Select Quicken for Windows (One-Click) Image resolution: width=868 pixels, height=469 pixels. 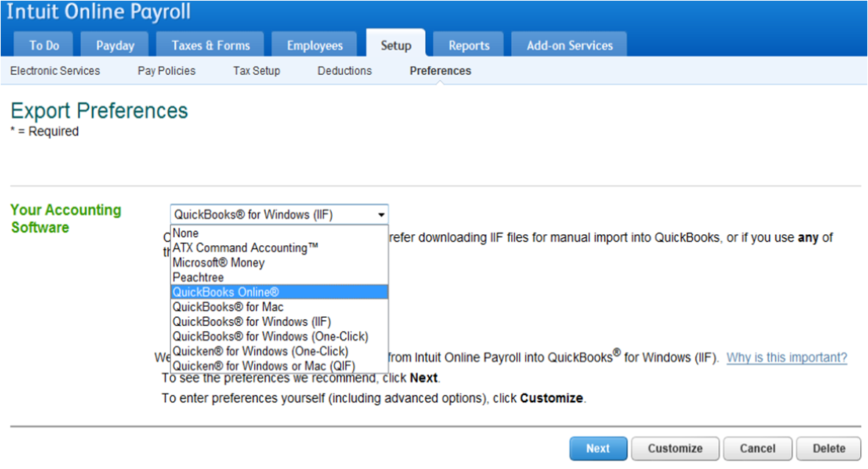tap(279, 351)
